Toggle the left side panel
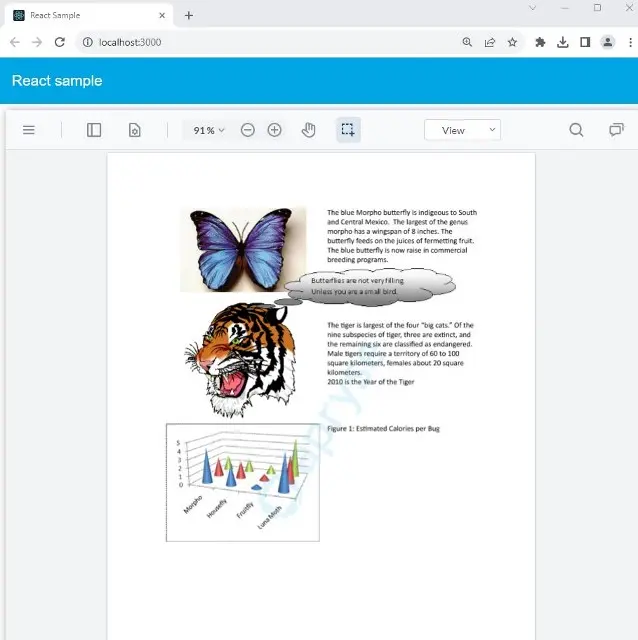 click(x=94, y=130)
